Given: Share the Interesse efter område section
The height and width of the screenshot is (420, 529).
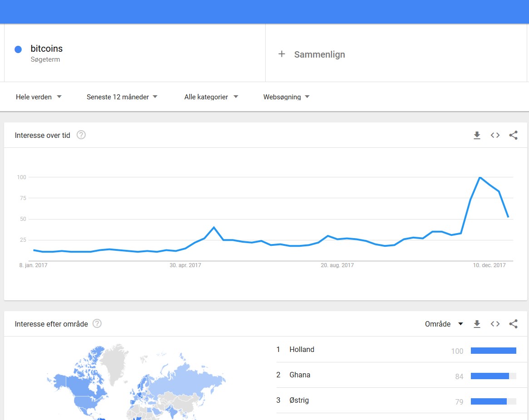Looking at the screenshot, I should (x=513, y=324).
